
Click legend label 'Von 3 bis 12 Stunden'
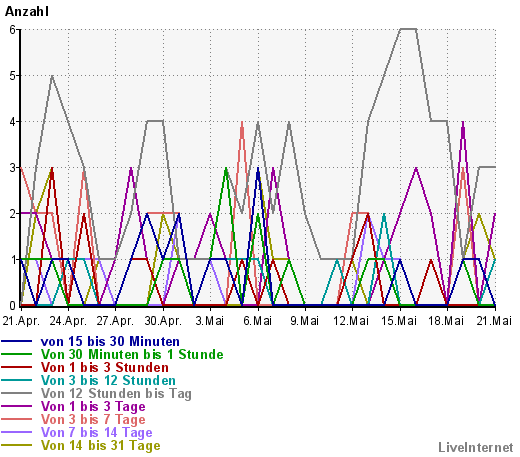coord(108,380)
